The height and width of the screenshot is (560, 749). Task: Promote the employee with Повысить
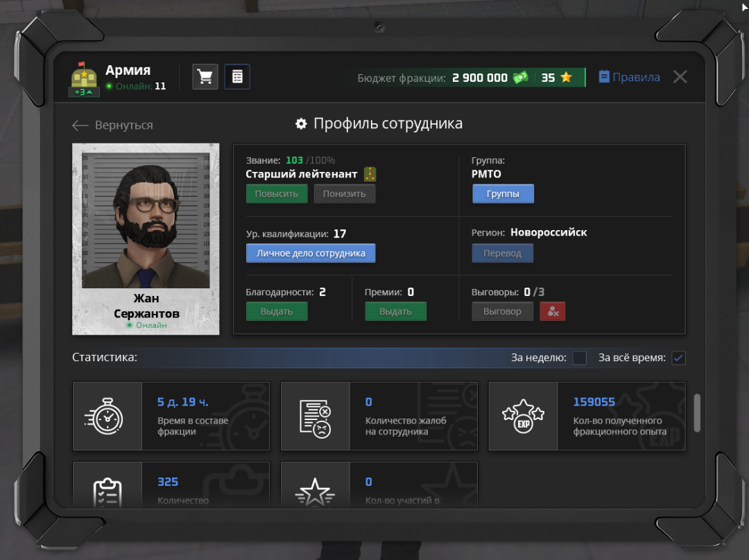[277, 194]
